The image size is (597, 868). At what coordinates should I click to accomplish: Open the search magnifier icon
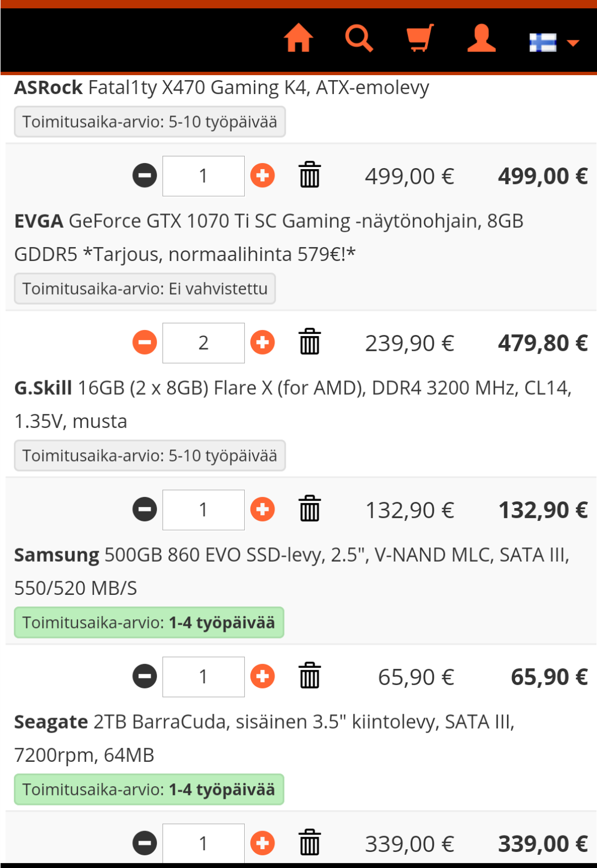click(x=359, y=38)
